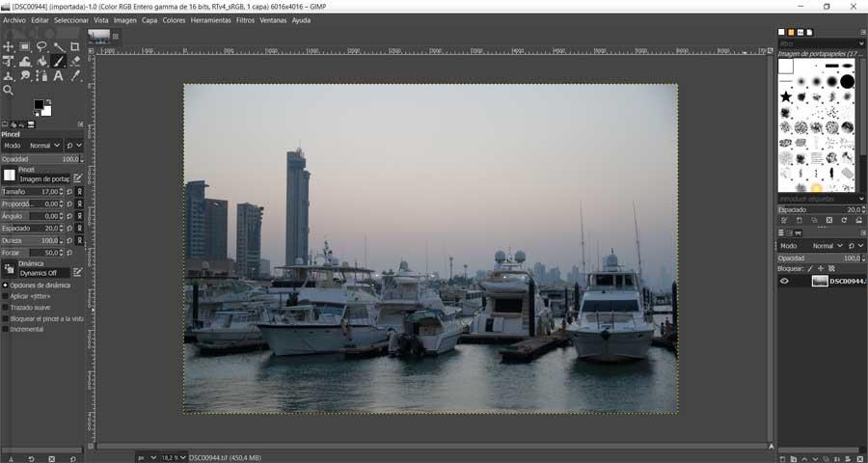Click the Dynamics Off button
Viewport: 868px width, 463px height.
[x=44, y=273]
